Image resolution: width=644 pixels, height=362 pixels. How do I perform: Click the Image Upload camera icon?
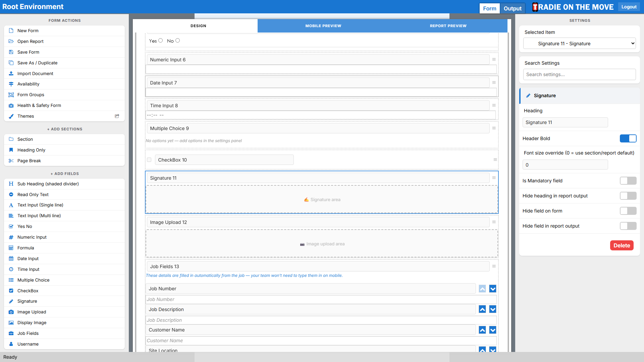click(x=11, y=312)
